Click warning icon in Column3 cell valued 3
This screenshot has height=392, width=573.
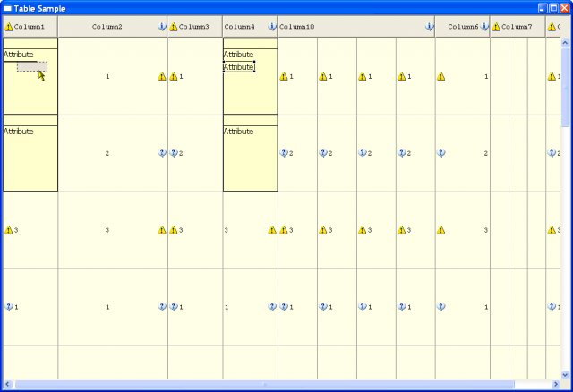point(174,230)
